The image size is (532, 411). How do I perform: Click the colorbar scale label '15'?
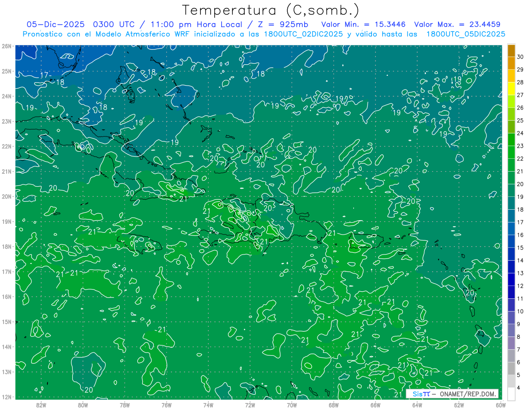(520, 247)
